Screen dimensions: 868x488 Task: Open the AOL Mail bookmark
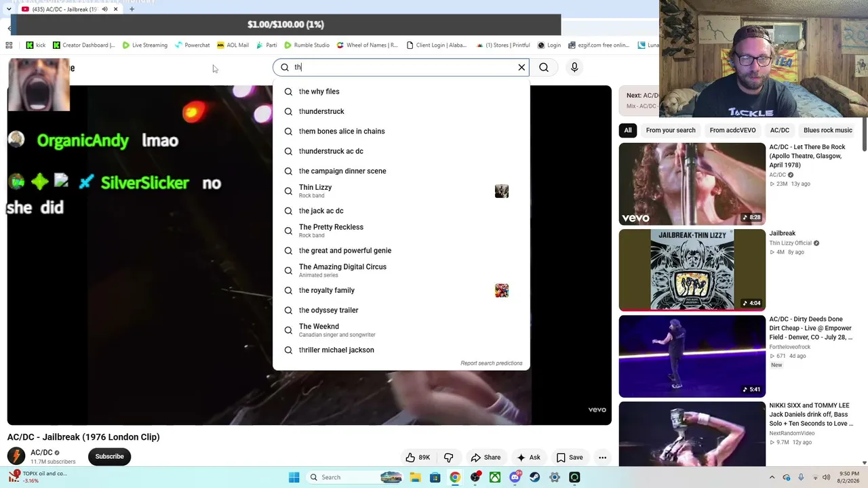[233, 45]
